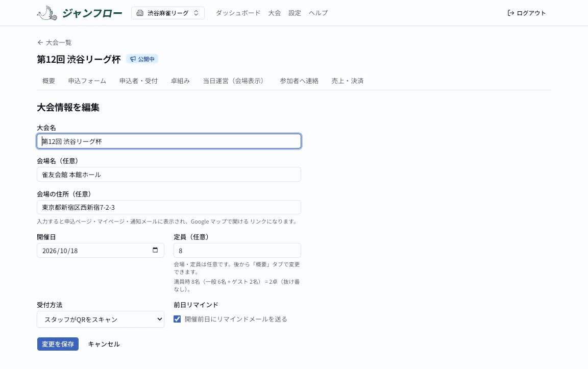Viewport: 588px width, 369px height.
Task: Open ヘルプ in the top navigation
Action: click(318, 13)
